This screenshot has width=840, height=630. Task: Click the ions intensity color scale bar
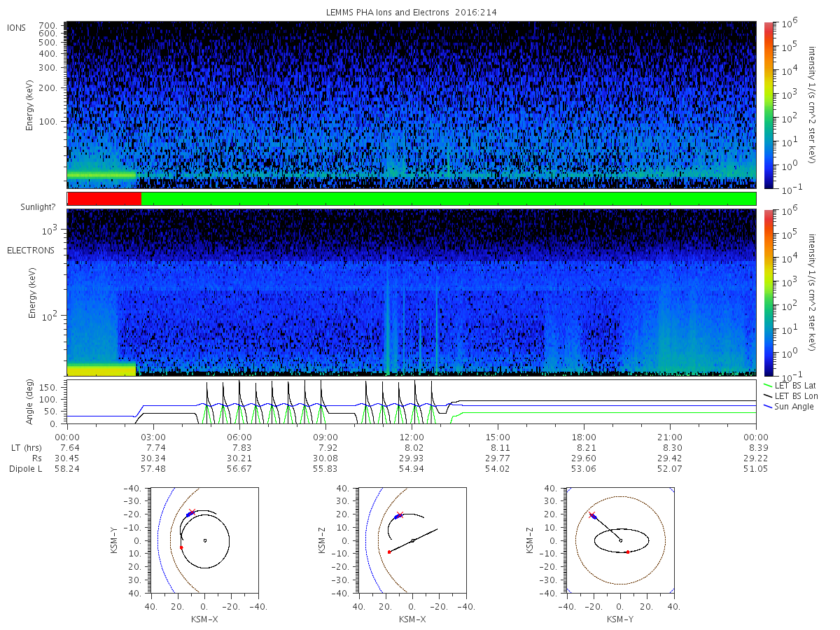coord(768,105)
